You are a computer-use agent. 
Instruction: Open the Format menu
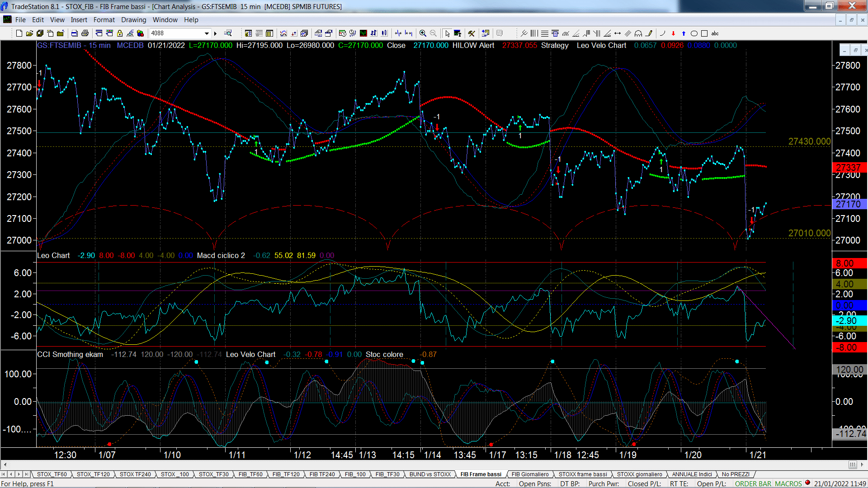tap(104, 19)
